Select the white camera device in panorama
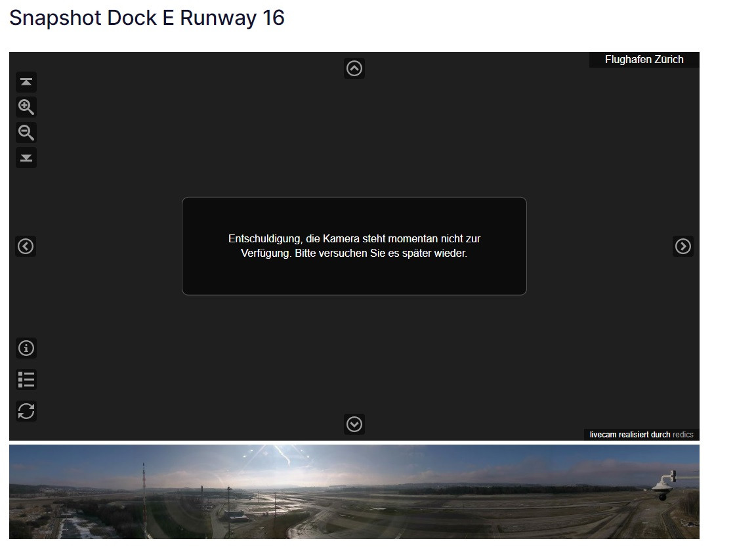The image size is (756, 549). (x=665, y=485)
